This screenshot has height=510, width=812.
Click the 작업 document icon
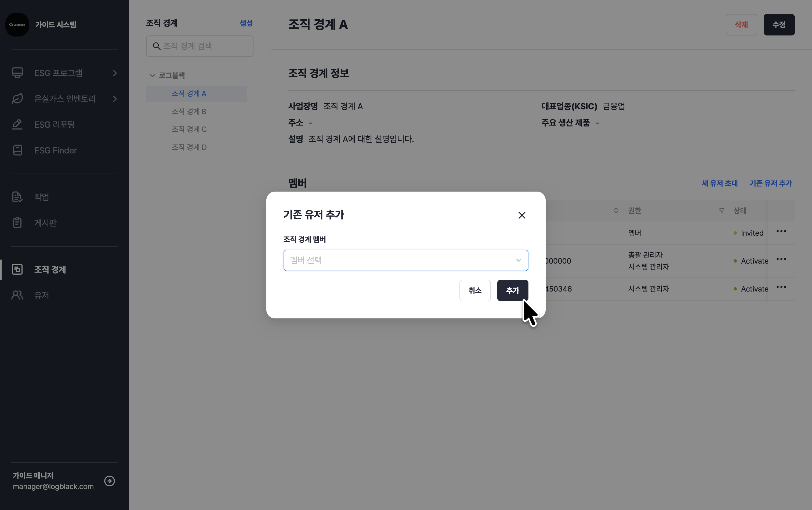point(17,197)
